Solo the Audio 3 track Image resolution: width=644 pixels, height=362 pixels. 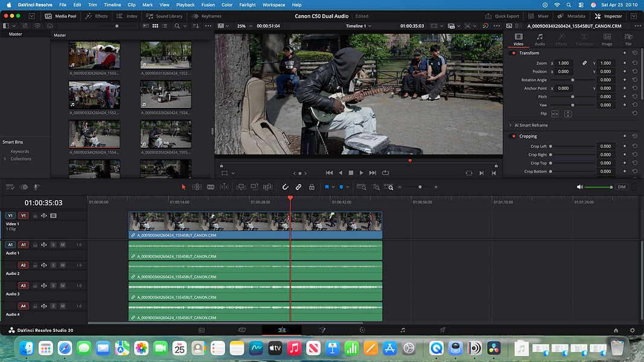[x=53, y=285]
